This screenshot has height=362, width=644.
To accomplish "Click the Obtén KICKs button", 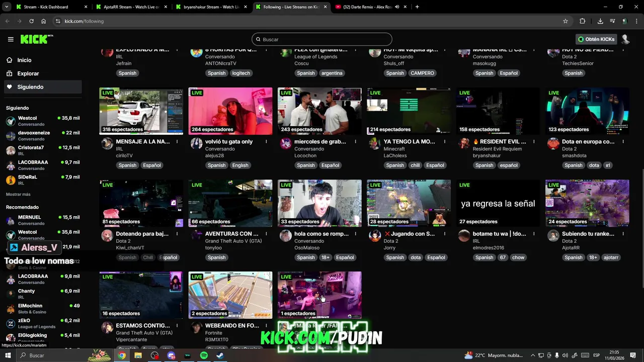I will [596, 39].
